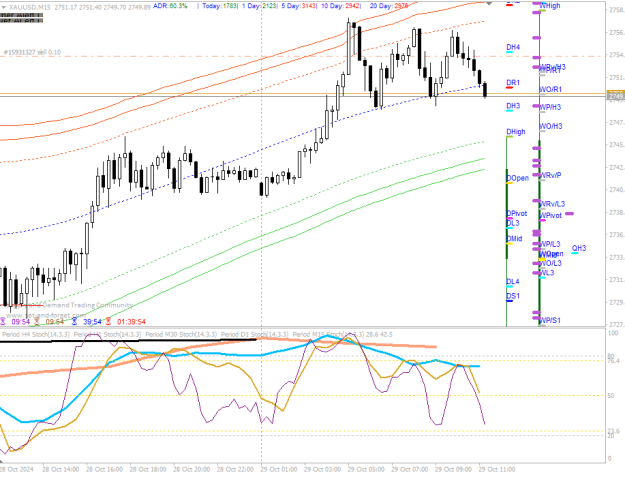Select the red 01:39:54 countdown text
This screenshot has height=477, width=625.
pyautogui.click(x=131, y=322)
